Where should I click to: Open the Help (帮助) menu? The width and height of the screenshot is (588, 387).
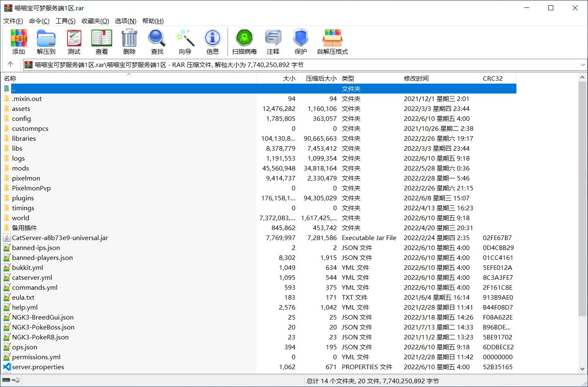point(153,21)
